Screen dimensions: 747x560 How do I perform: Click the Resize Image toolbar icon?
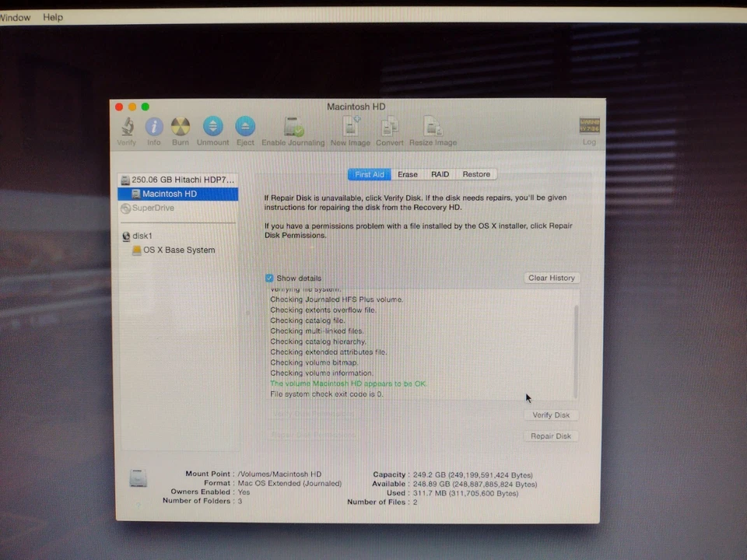click(433, 128)
